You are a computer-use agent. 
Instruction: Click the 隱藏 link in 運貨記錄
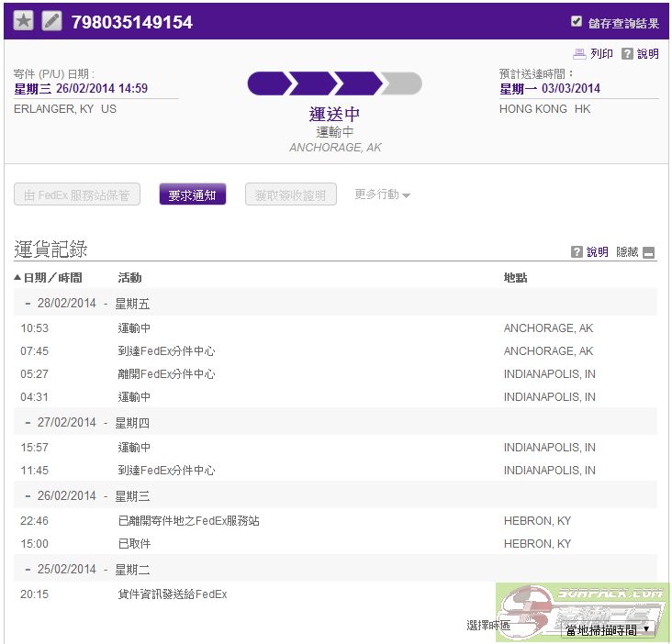point(627,251)
